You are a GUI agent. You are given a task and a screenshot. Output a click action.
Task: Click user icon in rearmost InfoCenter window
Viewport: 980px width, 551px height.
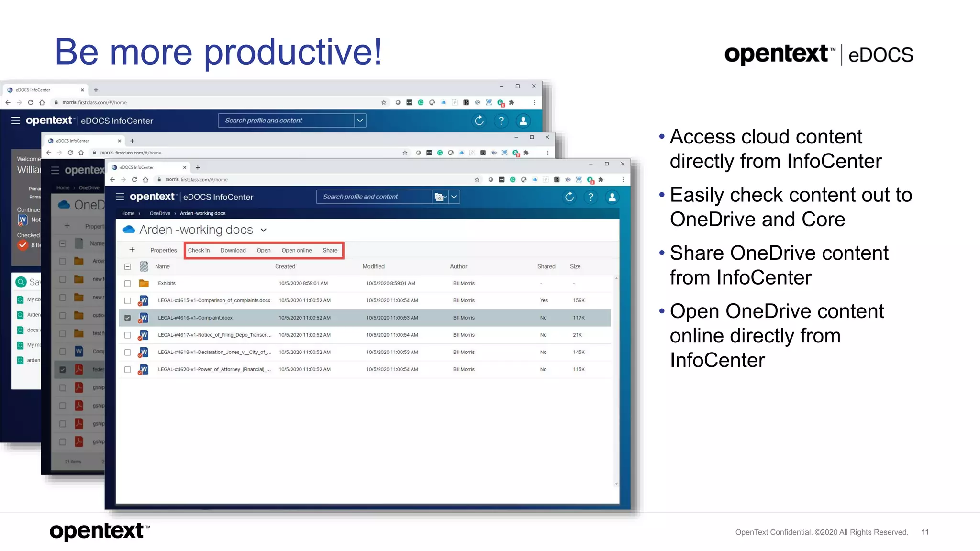523,121
